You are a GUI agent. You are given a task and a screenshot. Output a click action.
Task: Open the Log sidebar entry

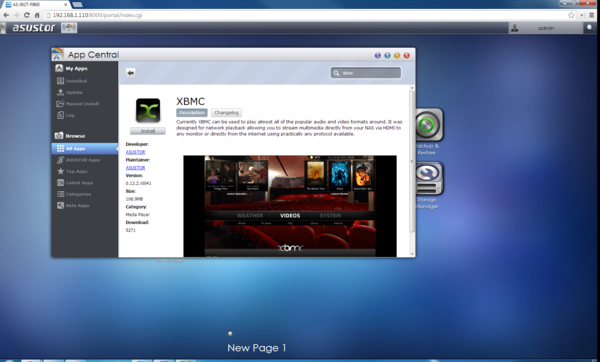[x=65, y=115]
